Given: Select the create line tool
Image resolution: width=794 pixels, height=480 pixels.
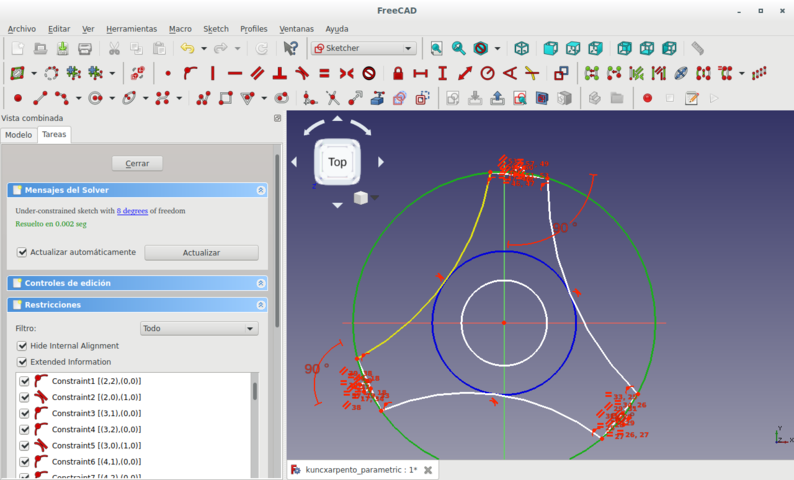Looking at the screenshot, I should (x=40, y=98).
